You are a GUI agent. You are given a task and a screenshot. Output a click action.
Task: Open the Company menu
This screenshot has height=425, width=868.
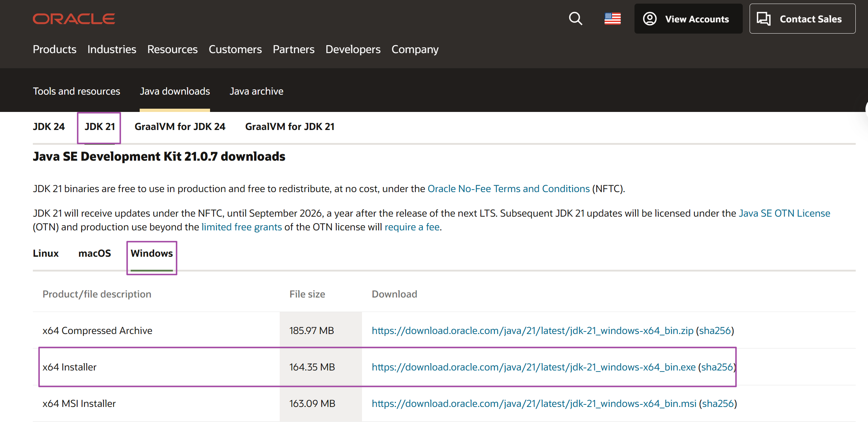click(x=415, y=49)
